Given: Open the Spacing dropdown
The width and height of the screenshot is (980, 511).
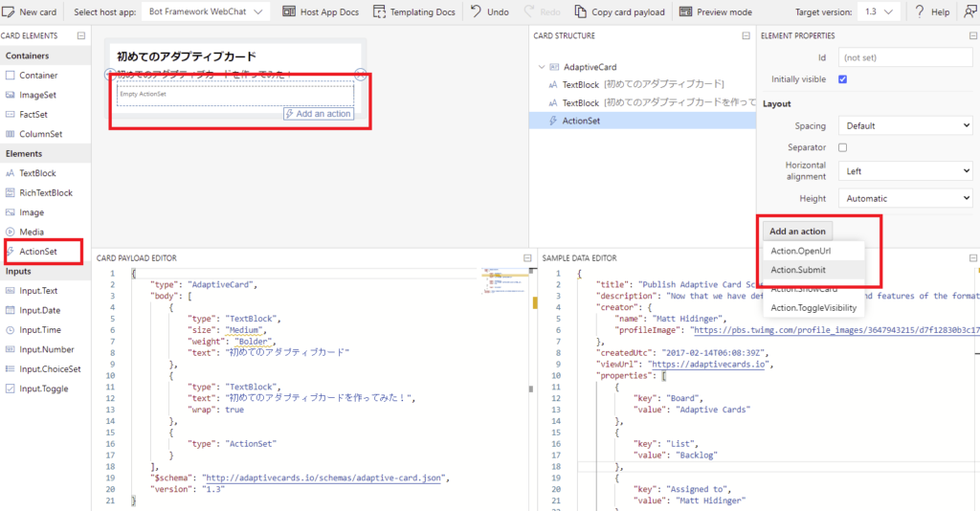Looking at the screenshot, I should pos(905,125).
